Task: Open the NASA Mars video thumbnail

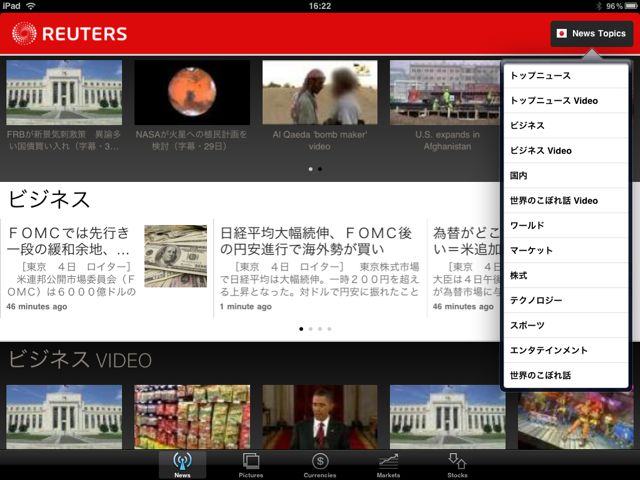Action: [x=192, y=92]
